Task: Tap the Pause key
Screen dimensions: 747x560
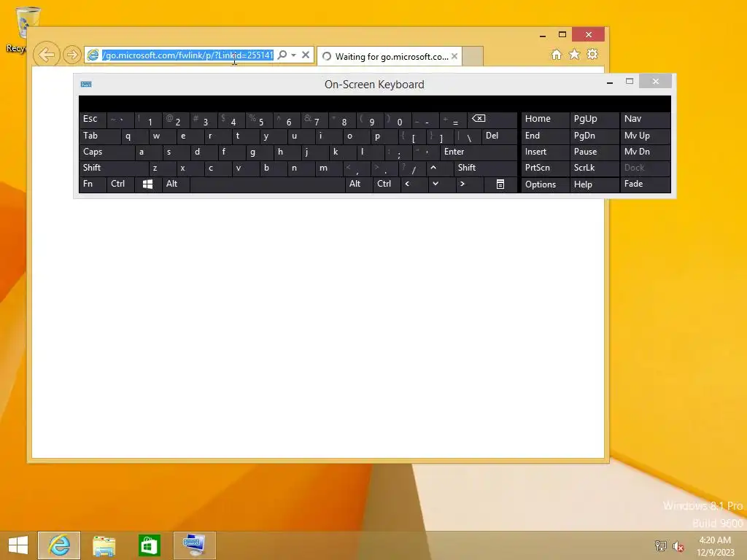Action: (594, 152)
